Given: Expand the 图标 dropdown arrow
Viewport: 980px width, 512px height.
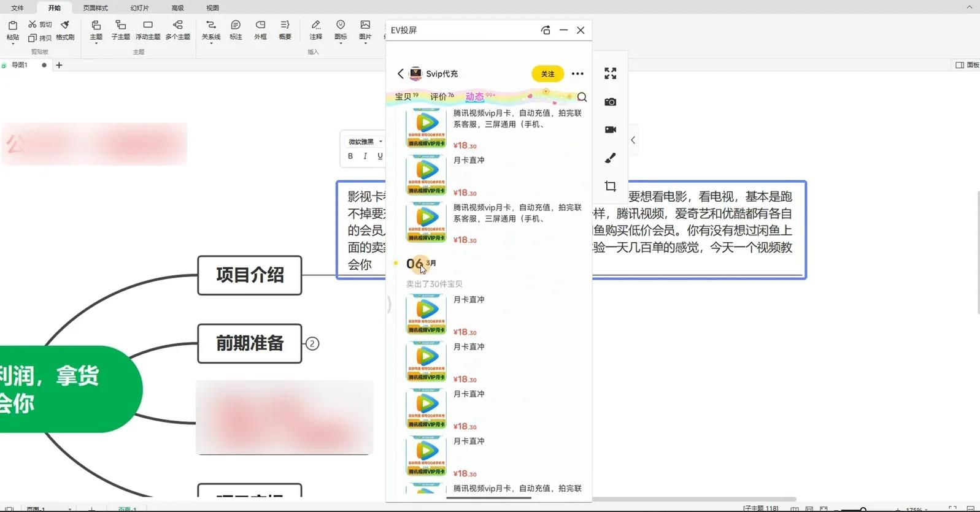Looking at the screenshot, I should (x=341, y=44).
